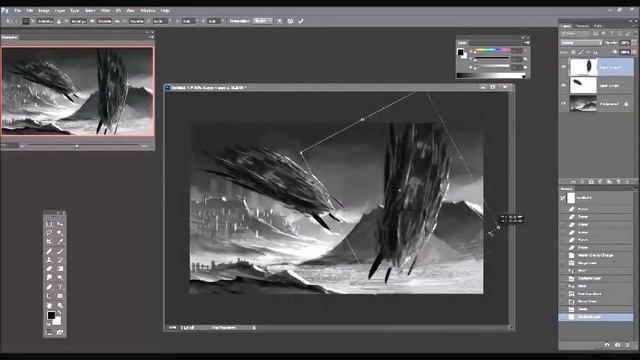Click Navigator zoom out icon
The height and width of the screenshot is (360, 640).
tap(22, 145)
